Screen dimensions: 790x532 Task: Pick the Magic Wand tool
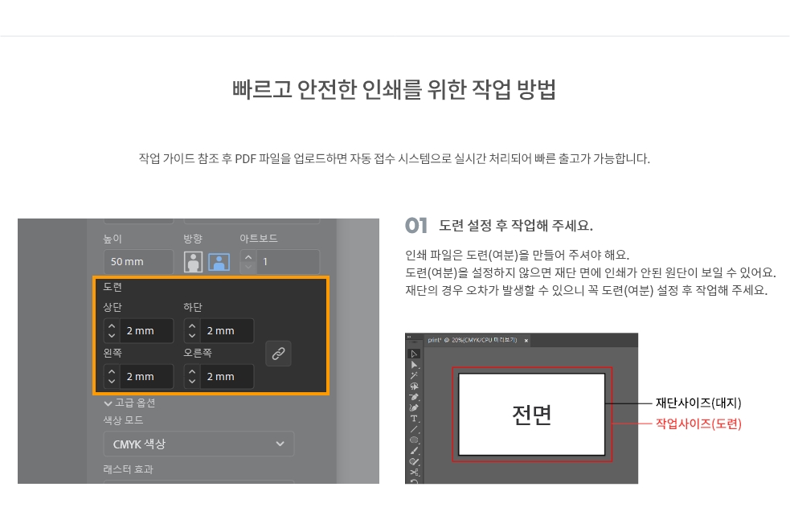coord(414,375)
